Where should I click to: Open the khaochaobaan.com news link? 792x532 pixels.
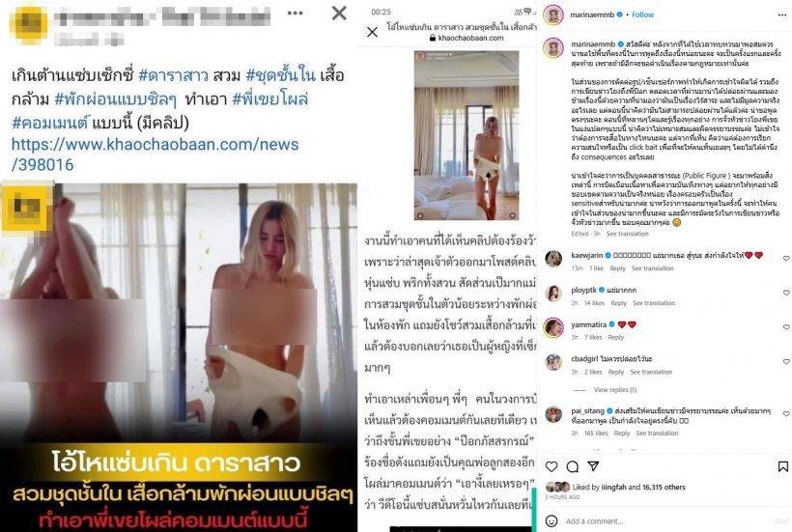point(155,154)
